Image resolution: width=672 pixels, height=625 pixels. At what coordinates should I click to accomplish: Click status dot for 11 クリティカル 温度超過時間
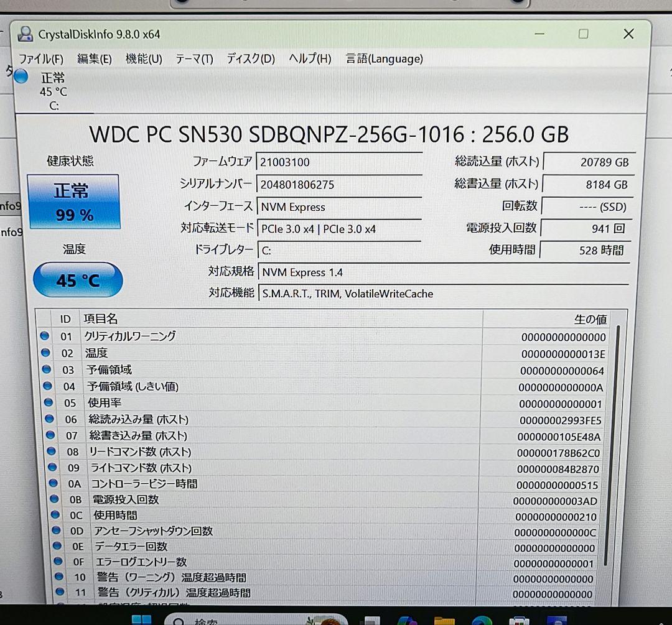[x=60, y=592]
